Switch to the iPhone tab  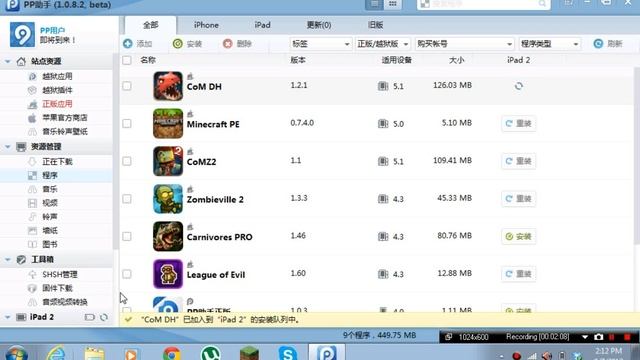click(206, 25)
